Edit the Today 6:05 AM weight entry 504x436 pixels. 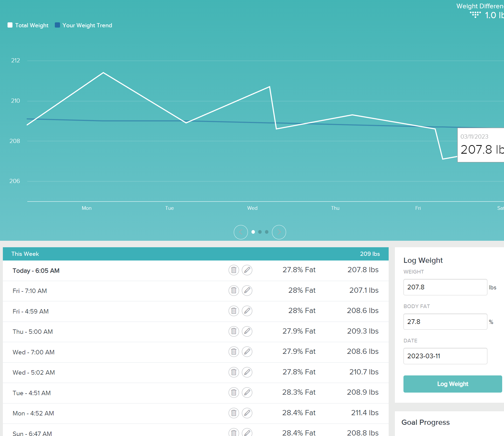247,270
